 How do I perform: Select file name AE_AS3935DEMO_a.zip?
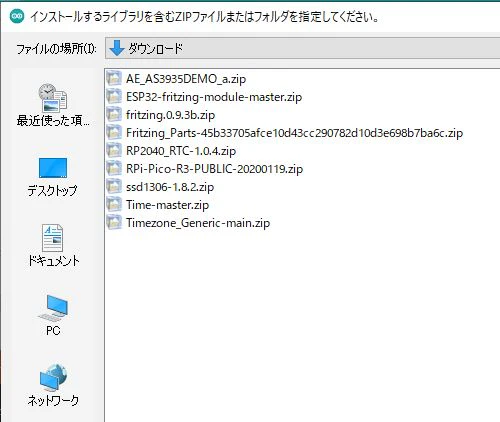(x=186, y=79)
